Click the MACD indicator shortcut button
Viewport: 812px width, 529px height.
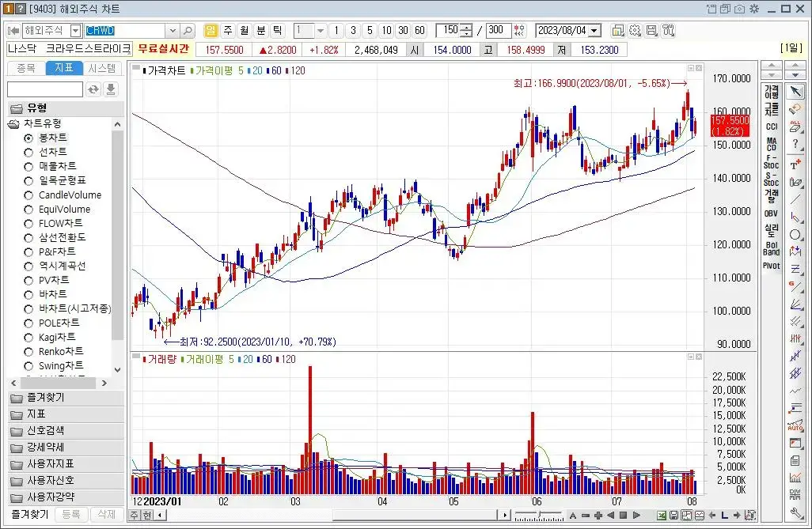(x=771, y=144)
